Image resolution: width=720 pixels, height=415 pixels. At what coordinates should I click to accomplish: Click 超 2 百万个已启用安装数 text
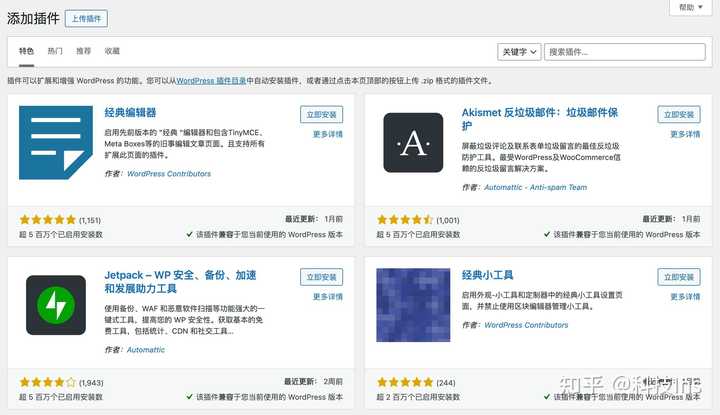pyautogui.click(x=418, y=397)
